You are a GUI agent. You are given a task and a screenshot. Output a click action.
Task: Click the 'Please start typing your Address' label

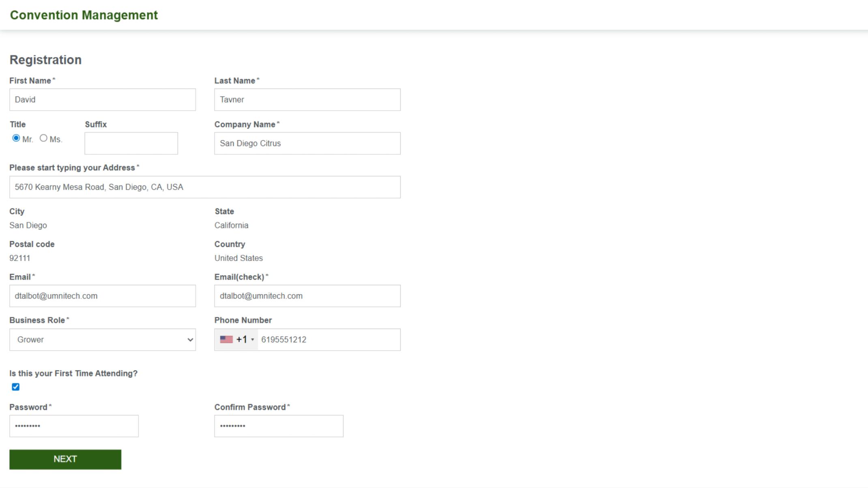point(72,168)
